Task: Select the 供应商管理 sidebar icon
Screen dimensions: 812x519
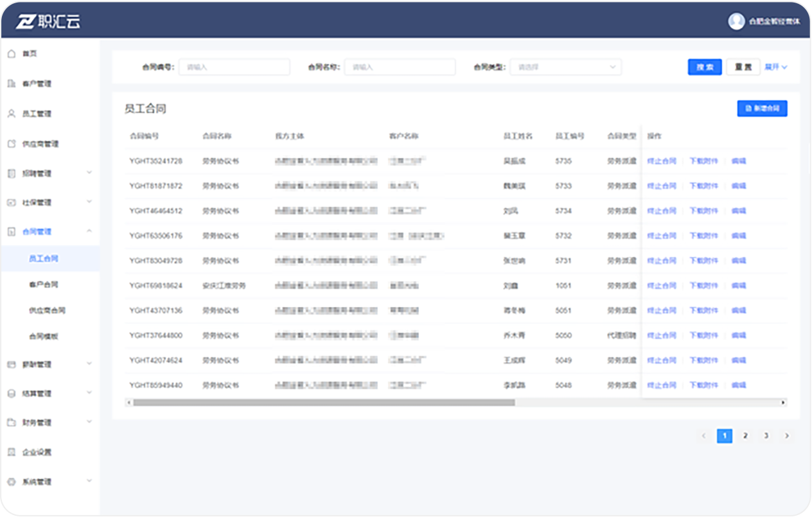Action: [11, 144]
